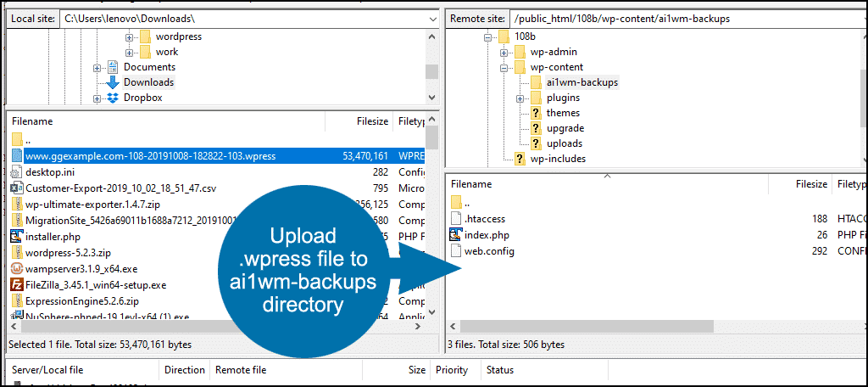Image resolution: width=868 pixels, height=387 pixels.
Task: Select the wp-admin folder icon
Action: [520, 52]
